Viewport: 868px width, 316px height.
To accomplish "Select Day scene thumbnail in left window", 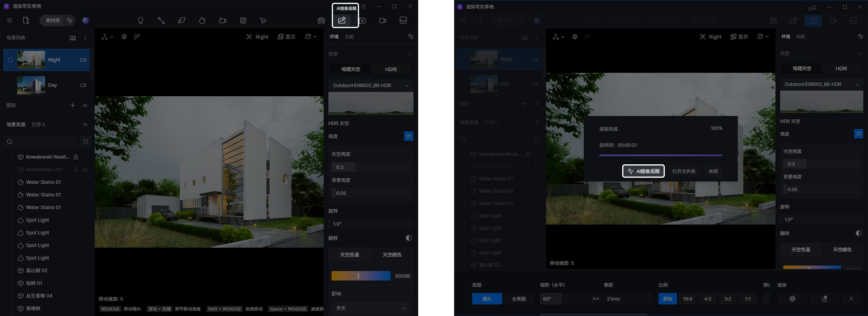I will click(31, 85).
